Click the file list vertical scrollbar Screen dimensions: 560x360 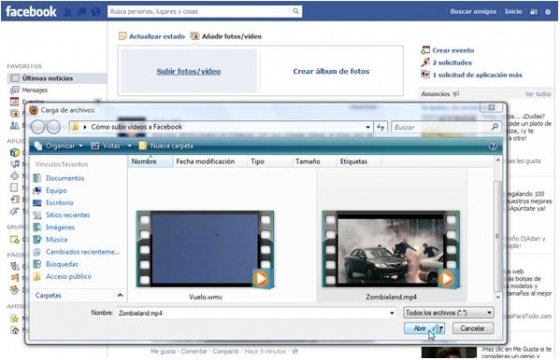498,236
